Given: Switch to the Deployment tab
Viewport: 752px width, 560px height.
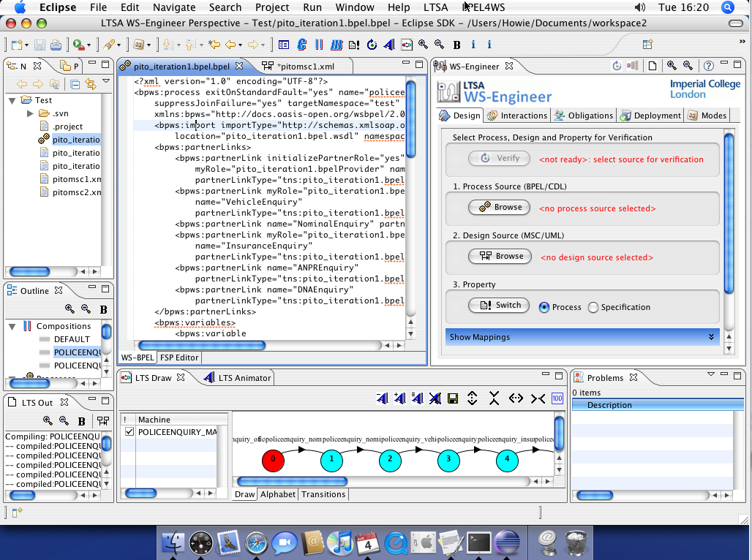Looking at the screenshot, I should coord(650,115).
